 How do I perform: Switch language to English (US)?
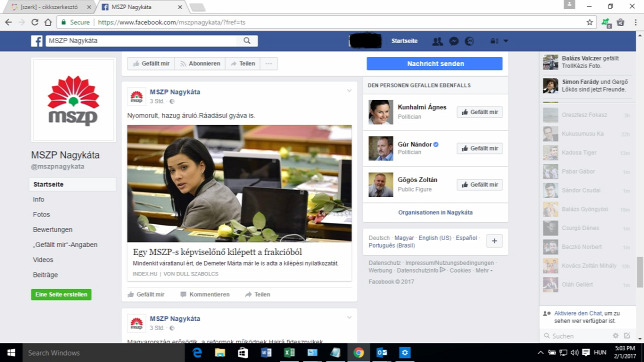click(435, 238)
